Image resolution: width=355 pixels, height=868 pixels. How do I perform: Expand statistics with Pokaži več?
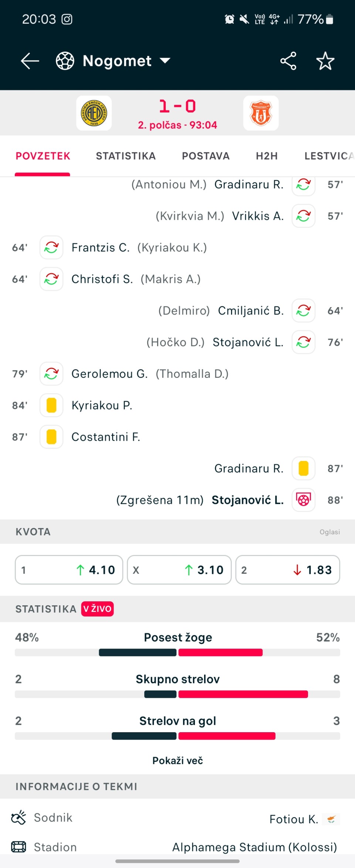coord(177,761)
